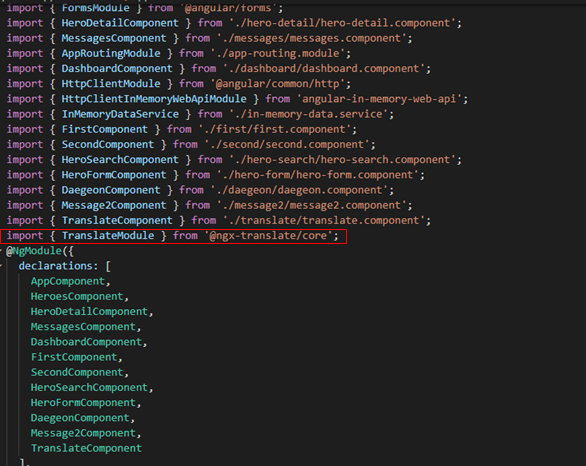The image size is (586, 466).
Task: Click SecondComponent in its import statement
Action: click(x=108, y=145)
